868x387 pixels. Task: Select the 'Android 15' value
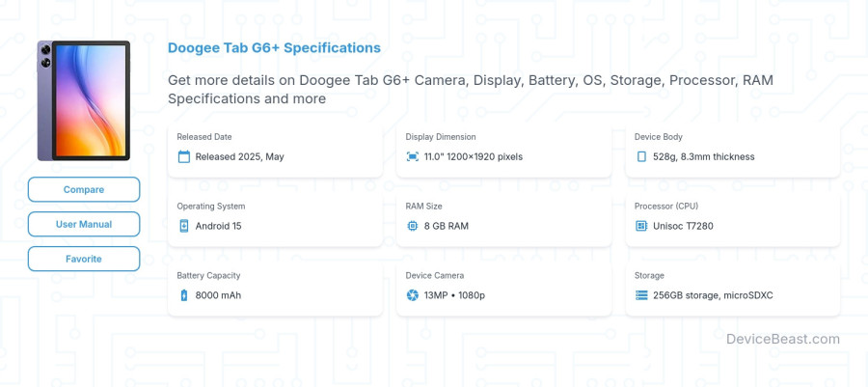click(218, 226)
